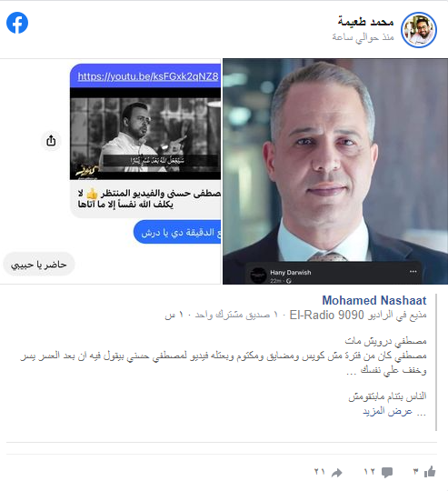Click the like thumbs-up icon
448x491 pixels.
point(430,471)
